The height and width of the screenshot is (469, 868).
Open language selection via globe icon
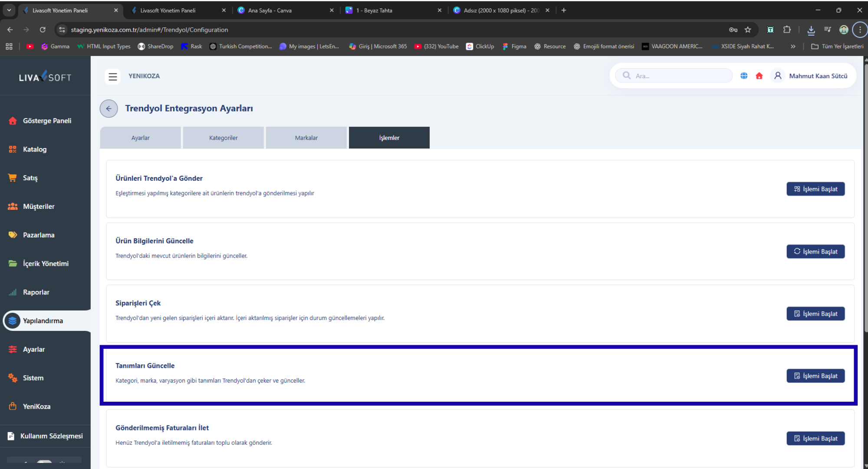744,76
